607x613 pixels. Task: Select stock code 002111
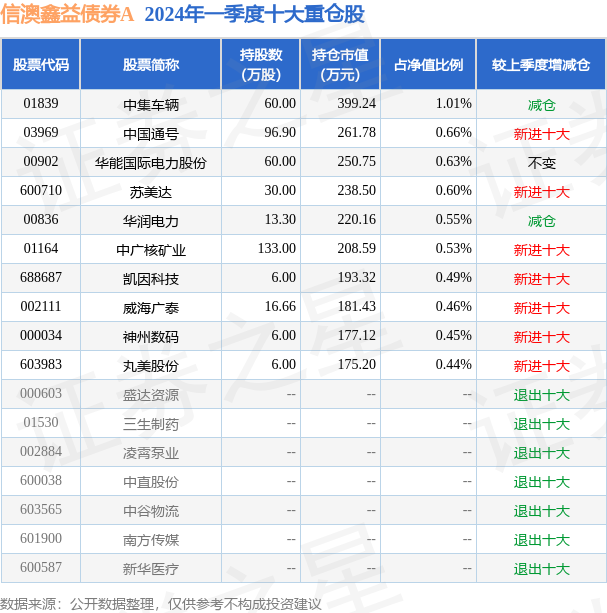[41, 306]
